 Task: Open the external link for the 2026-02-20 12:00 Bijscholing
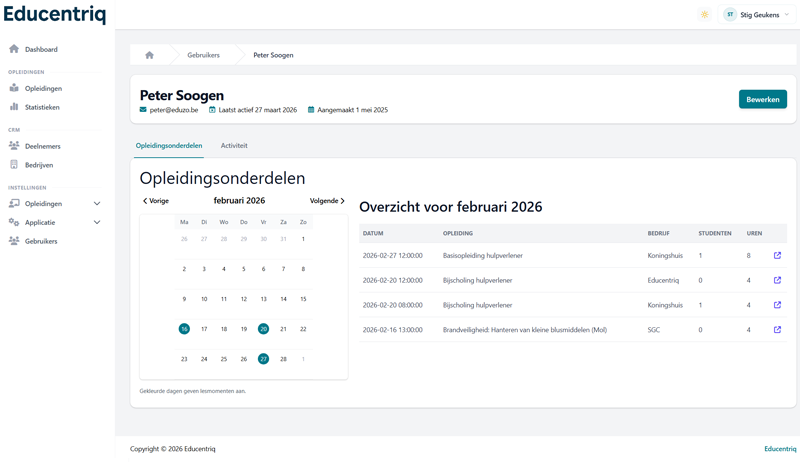point(777,280)
